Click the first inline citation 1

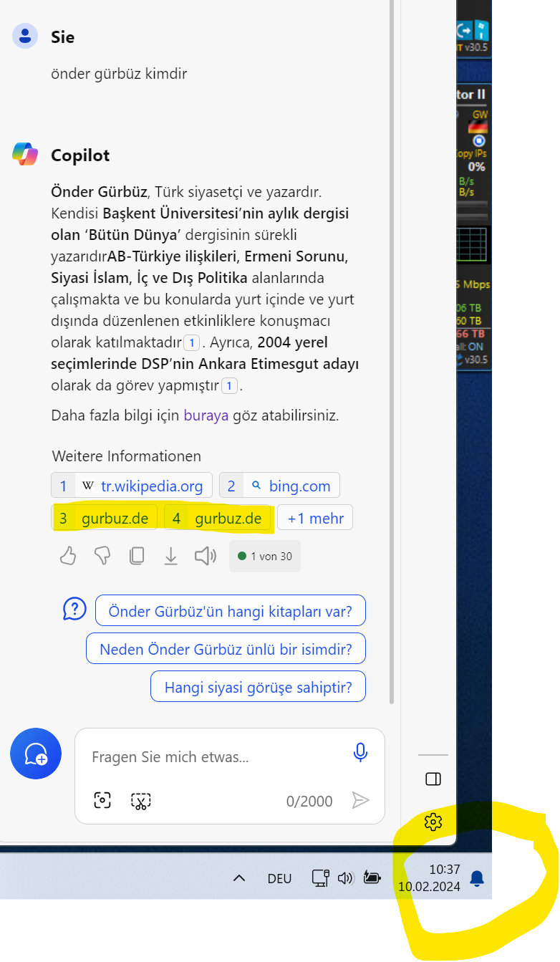[191, 342]
